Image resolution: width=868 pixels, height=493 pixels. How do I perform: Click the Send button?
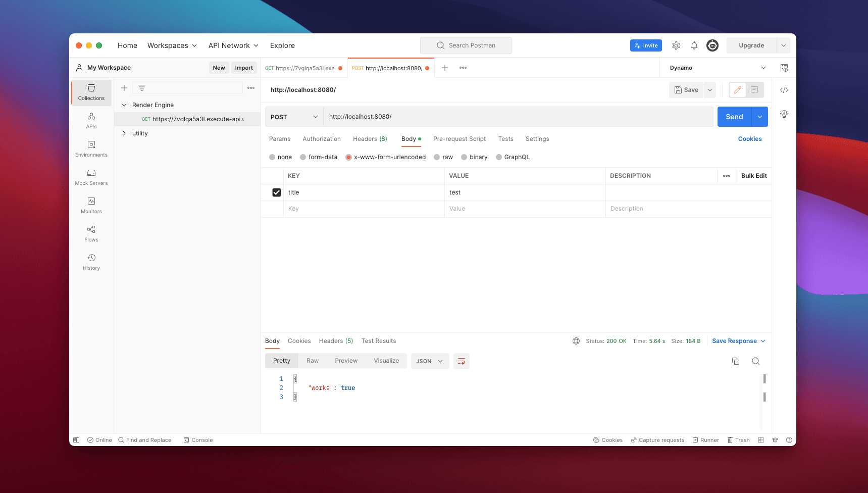[x=734, y=117]
